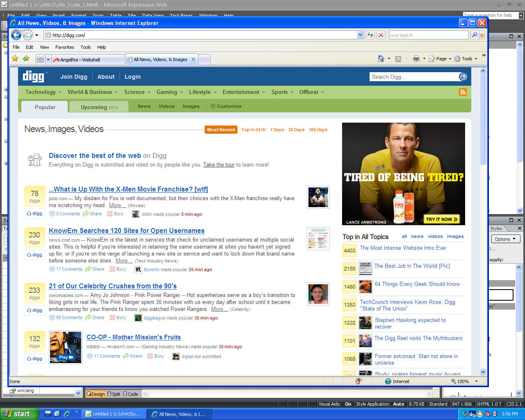Image resolution: width=525 pixels, height=420 pixels.
Task: Open the Favorites menu
Action: pyautogui.click(x=64, y=47)
